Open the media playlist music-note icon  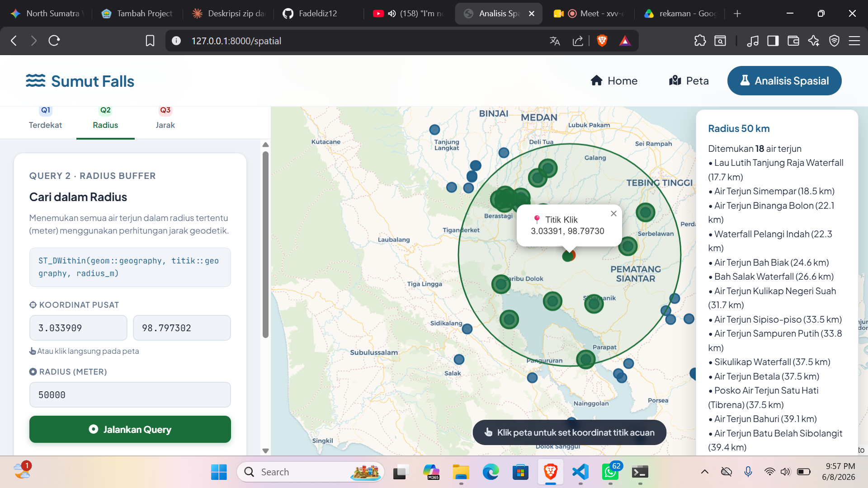(x=753, y=41)
